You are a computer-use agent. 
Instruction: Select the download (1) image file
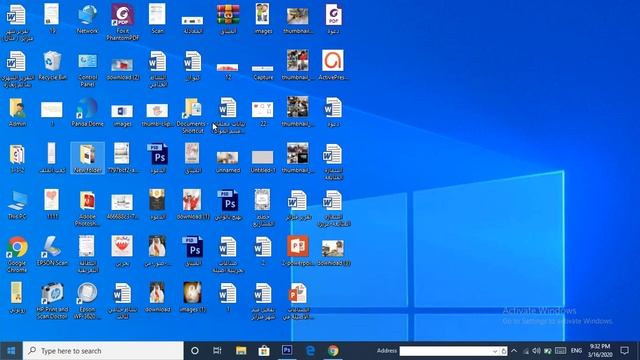pos(192,204)
